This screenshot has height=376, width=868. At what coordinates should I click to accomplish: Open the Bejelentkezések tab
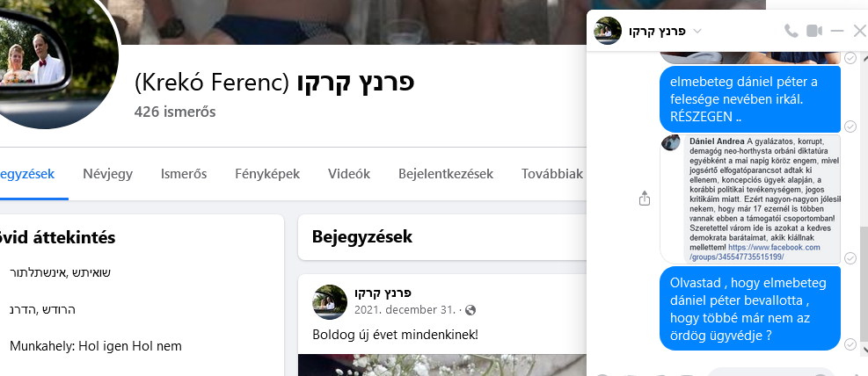[x=446, y=174]
